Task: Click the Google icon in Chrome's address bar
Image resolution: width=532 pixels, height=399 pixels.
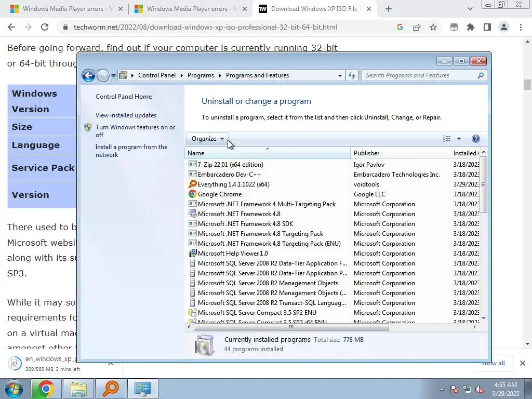Action: (x=400, y=27)
